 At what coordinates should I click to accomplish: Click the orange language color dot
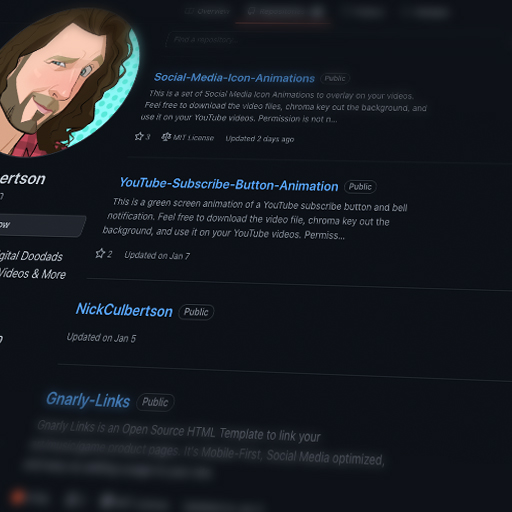pyautogui.click(x=17, y=498)
